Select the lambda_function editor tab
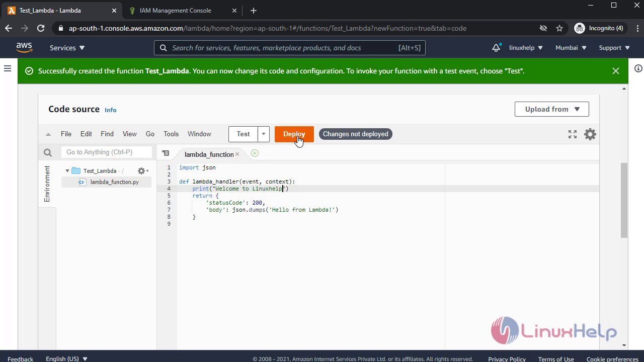644x362 pixels. click(208, 154)
